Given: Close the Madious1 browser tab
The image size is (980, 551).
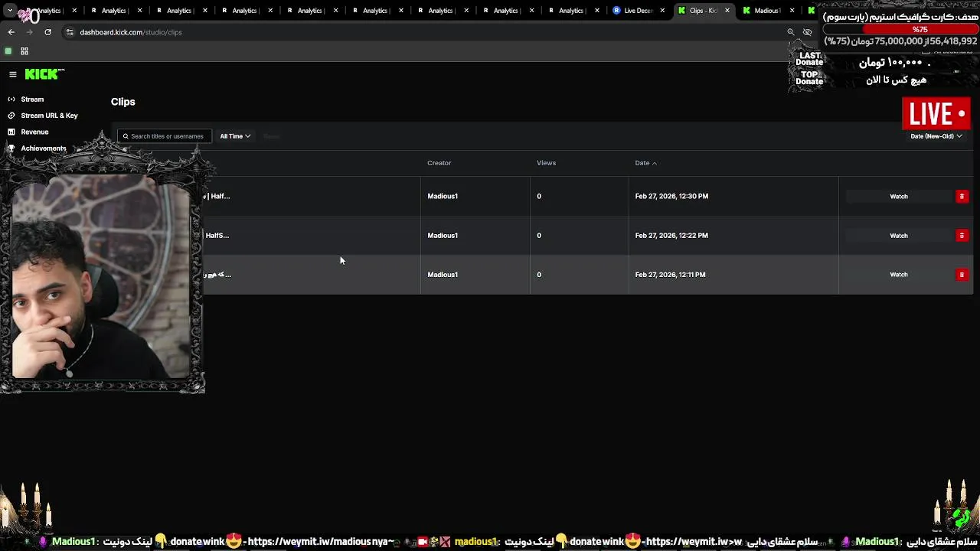Looking at the screenshot, I should click(x=792, y=11).
